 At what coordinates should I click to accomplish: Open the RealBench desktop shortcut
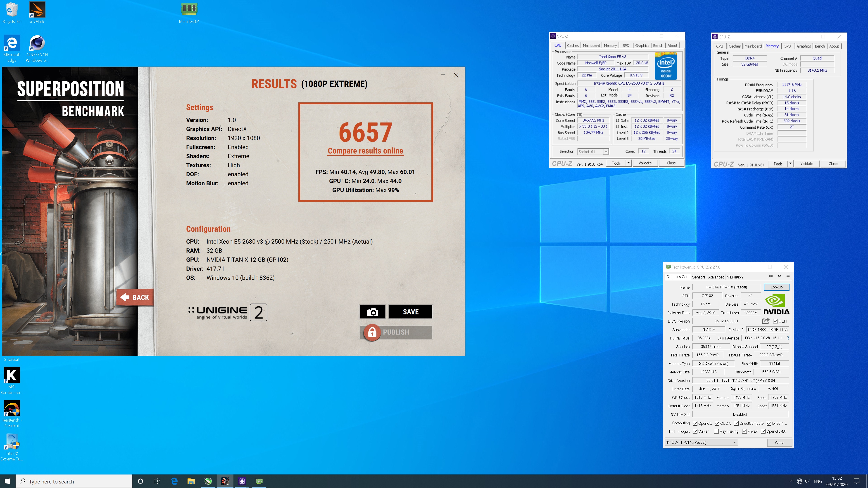12,414
